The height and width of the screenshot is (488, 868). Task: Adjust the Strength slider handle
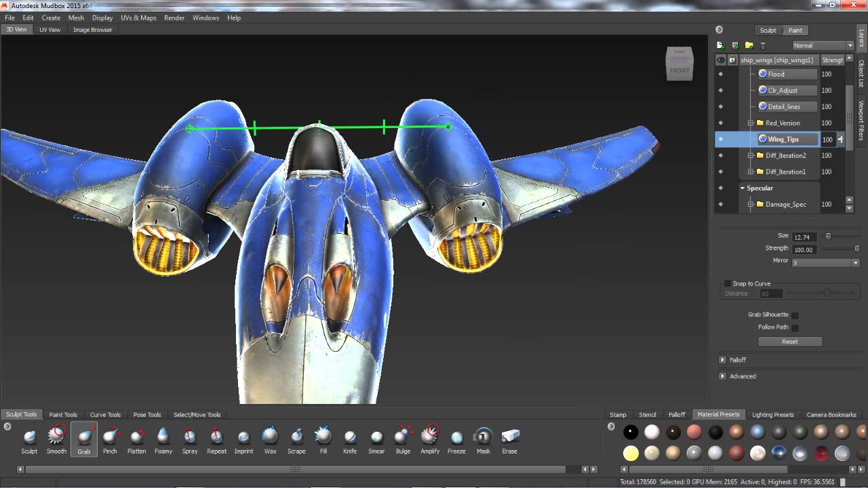tap(857, 249)
